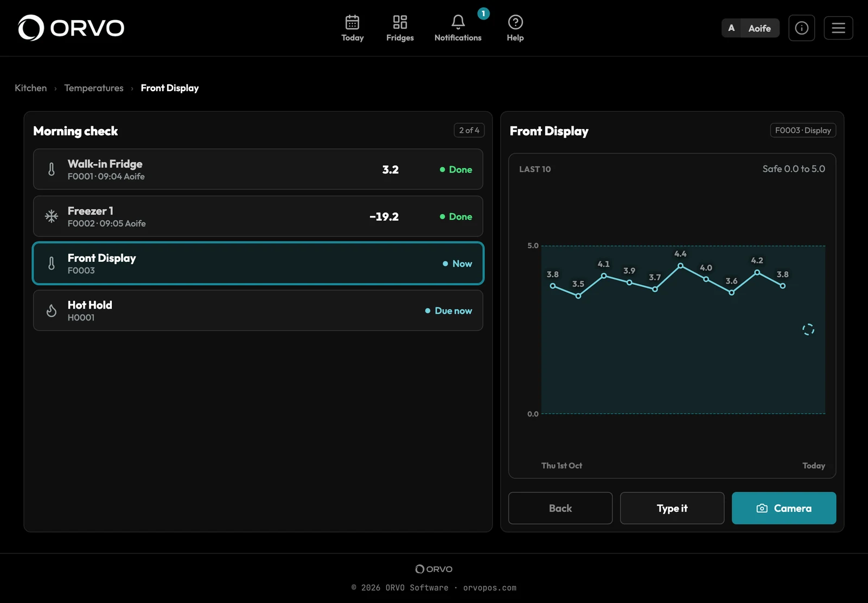The image size is (868, 603).
Task: Start the Camera reading
Action: click(784, 508)
